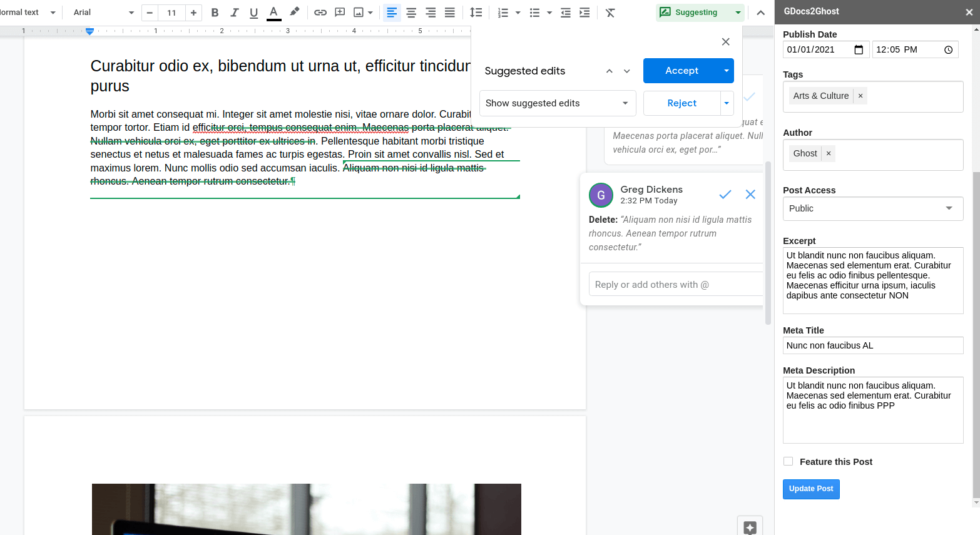
Task: Enable the Feature this Post checkbox
Action: 788,461
